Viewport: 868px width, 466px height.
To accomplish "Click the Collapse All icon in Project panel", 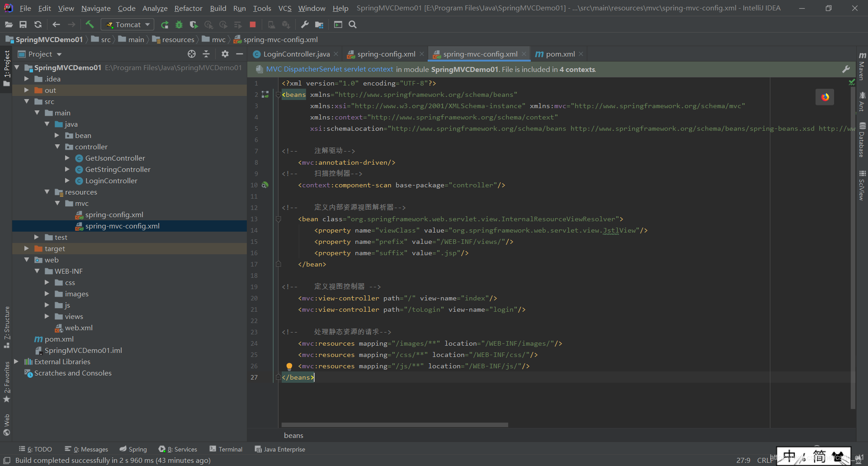I will [206, 54].
